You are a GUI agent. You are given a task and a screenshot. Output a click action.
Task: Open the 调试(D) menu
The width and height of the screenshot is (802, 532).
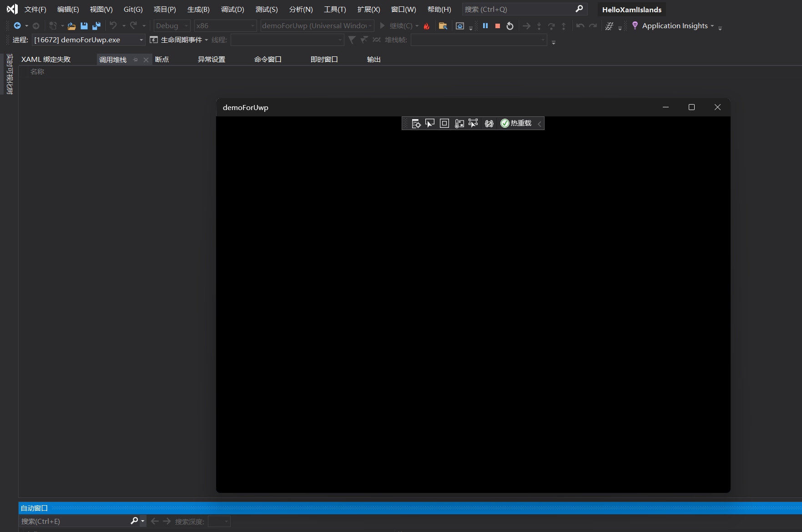[232, 10]
